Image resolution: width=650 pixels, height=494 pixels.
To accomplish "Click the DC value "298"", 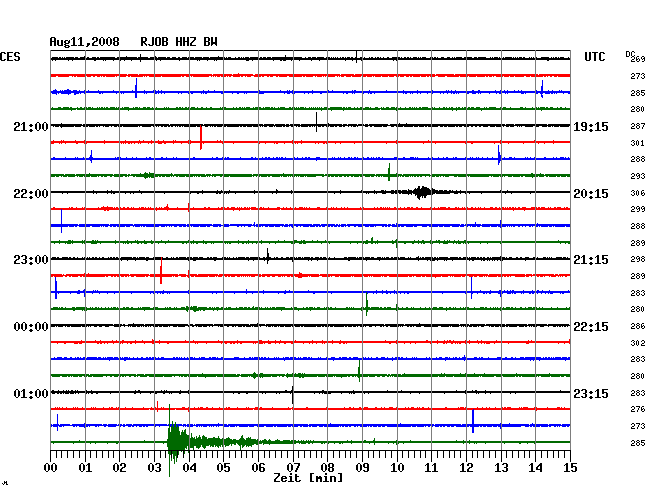I will click(x=638, y=259).
